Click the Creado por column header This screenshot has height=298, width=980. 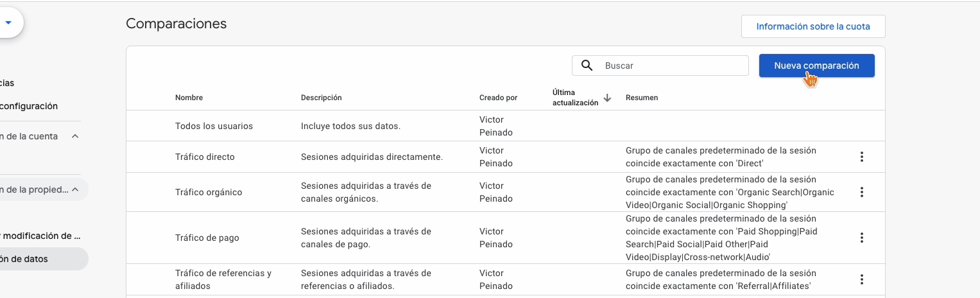[498, 98]
